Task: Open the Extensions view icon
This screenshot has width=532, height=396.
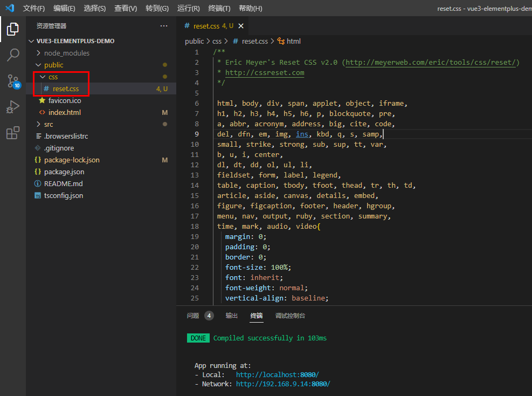Action: [x=13, y=133]
